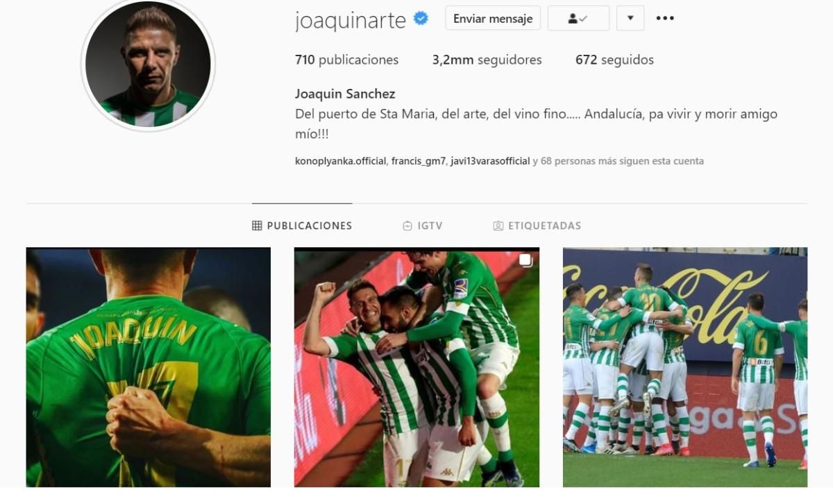Click the tagged-person icon by Etiquetadas
Viewport: 833px width, 504px height.
click(498, 226)
